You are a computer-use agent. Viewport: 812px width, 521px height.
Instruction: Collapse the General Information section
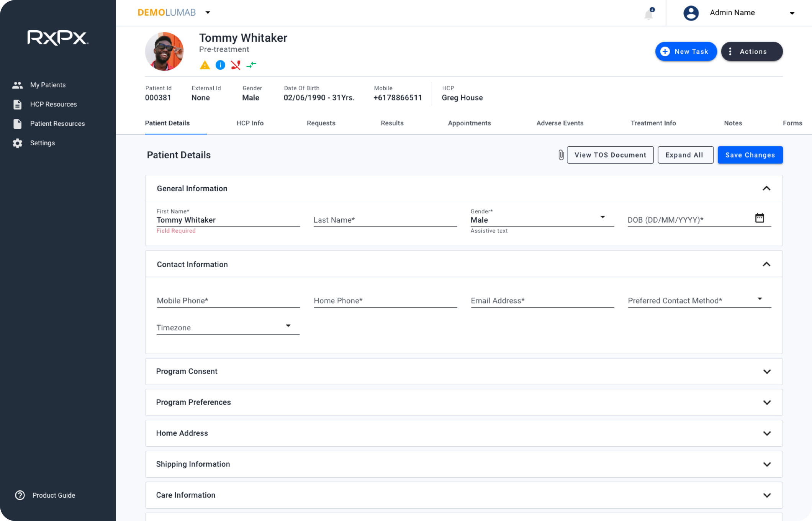pos(766,188)
